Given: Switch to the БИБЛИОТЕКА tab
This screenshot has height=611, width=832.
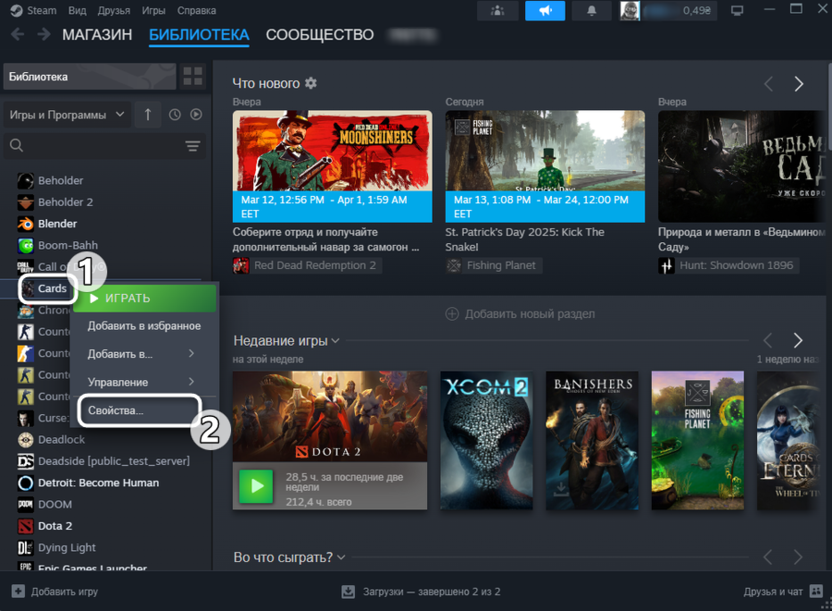Looking at the screenshot, I should tap(199, 35).
